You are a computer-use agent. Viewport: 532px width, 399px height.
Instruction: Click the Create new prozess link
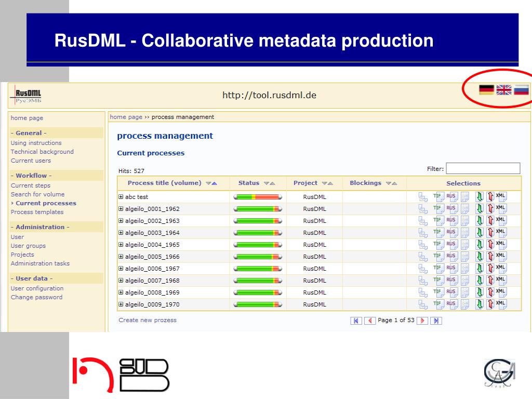pyautogui.click(x=148, y=320)
